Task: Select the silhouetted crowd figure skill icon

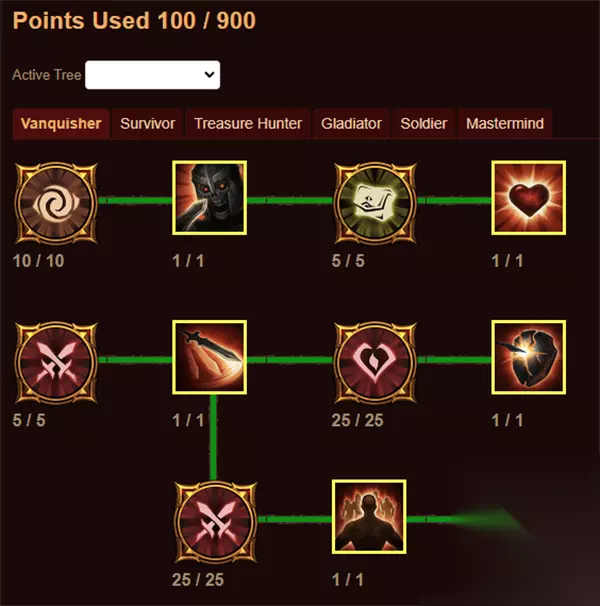Action: [369, 517]
